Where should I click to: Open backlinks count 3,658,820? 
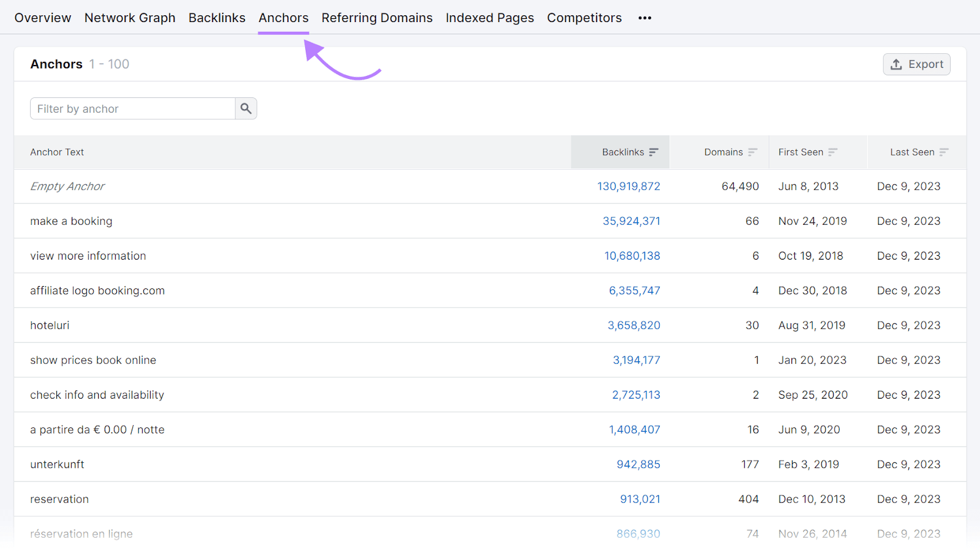tap(634, 325)
